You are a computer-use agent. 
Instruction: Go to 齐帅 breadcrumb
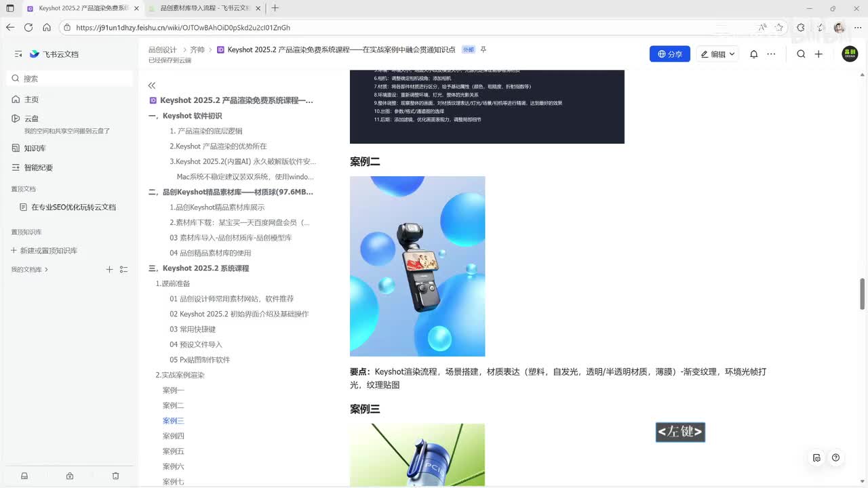(197, 50)
